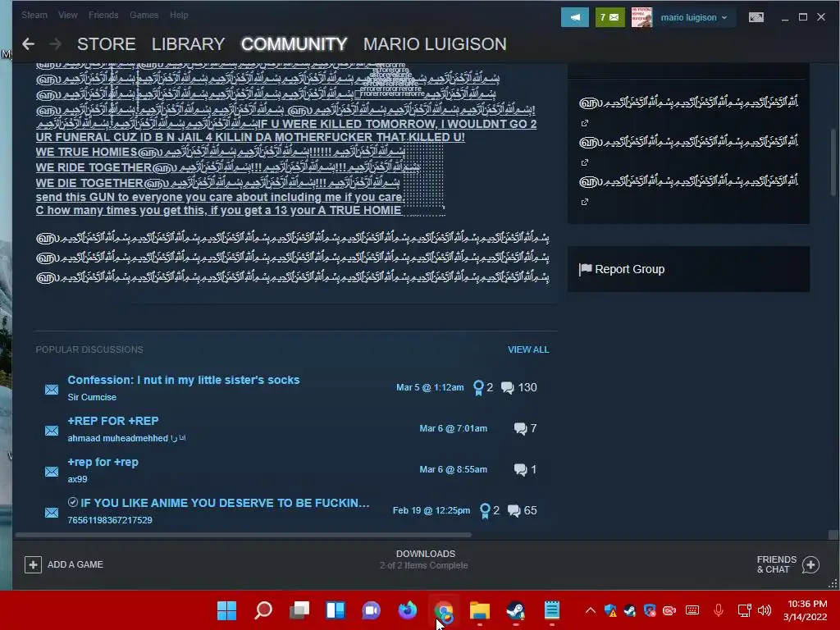Open the View menu
This screenshot has height=630, width=840.
[x=68, y=15]
